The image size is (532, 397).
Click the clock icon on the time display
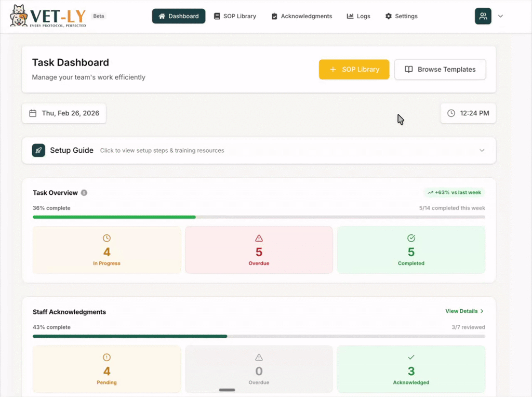coord(451,113)
